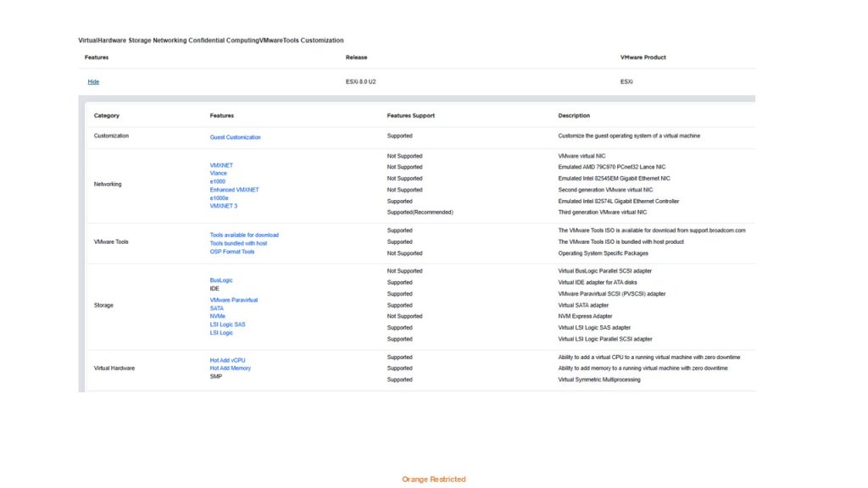Open the VMXNET 3 link
Viewport: 868px width, 488px height.
(224, 206)
